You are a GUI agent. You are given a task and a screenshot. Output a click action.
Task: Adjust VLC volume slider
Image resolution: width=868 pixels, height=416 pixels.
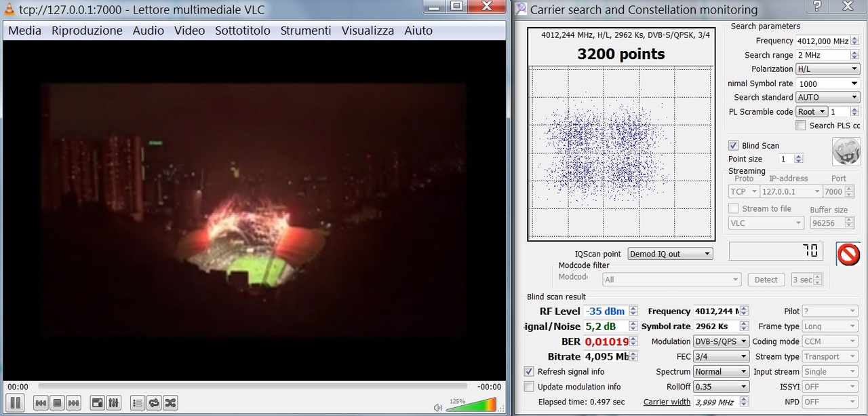click(471, 405)
